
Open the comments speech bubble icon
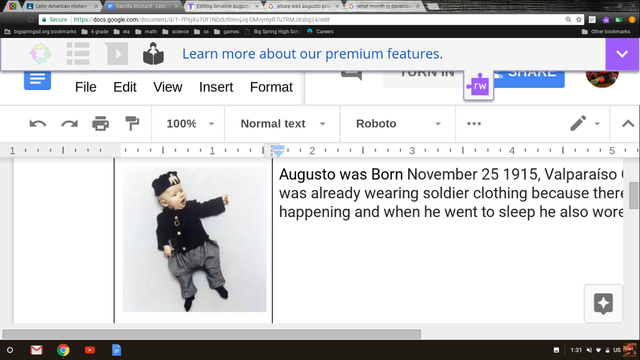[351, 75]
